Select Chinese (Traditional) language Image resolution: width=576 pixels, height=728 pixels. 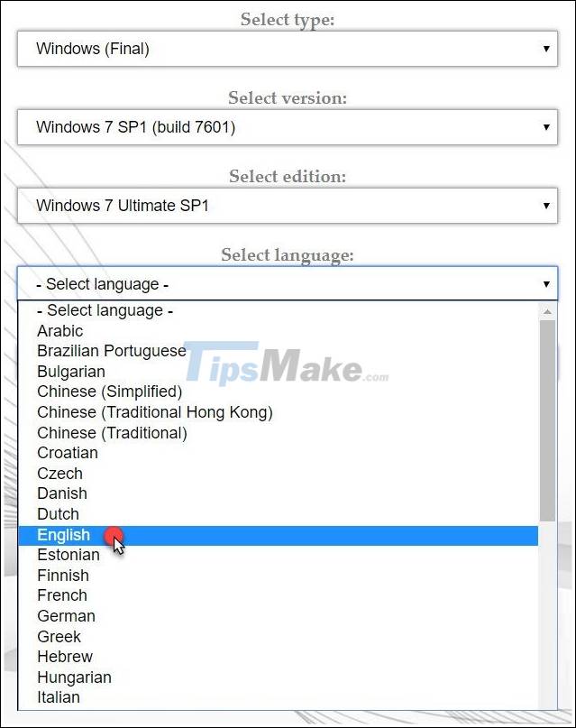point(279,433)
